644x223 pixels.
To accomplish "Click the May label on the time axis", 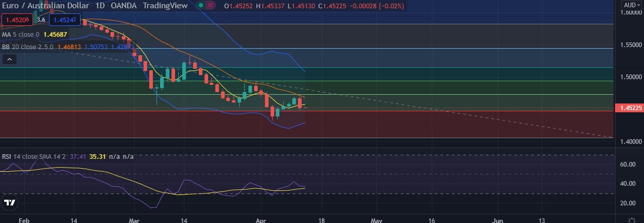I will pos(377,220).
